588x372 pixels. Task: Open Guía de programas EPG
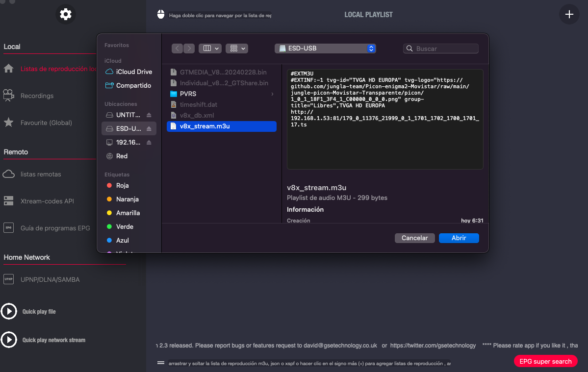(x=55, y=228)
